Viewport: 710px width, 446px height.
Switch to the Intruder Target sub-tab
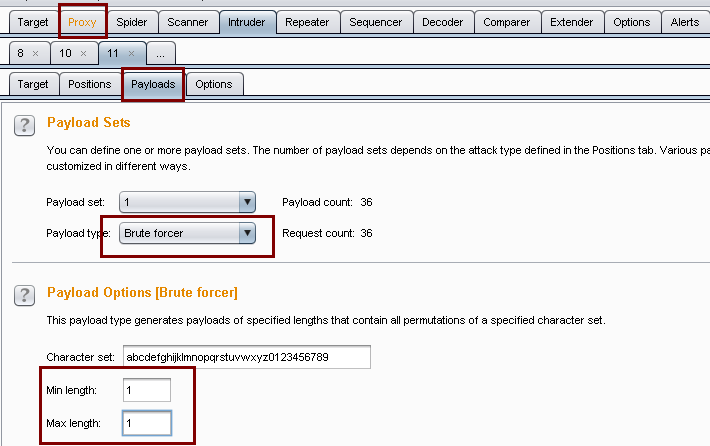(33, 84)
